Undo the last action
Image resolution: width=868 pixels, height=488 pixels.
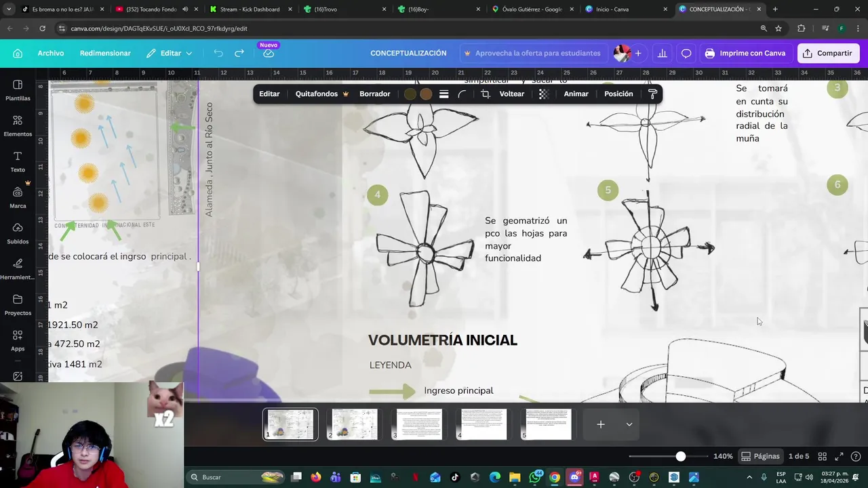coord(218,54)
